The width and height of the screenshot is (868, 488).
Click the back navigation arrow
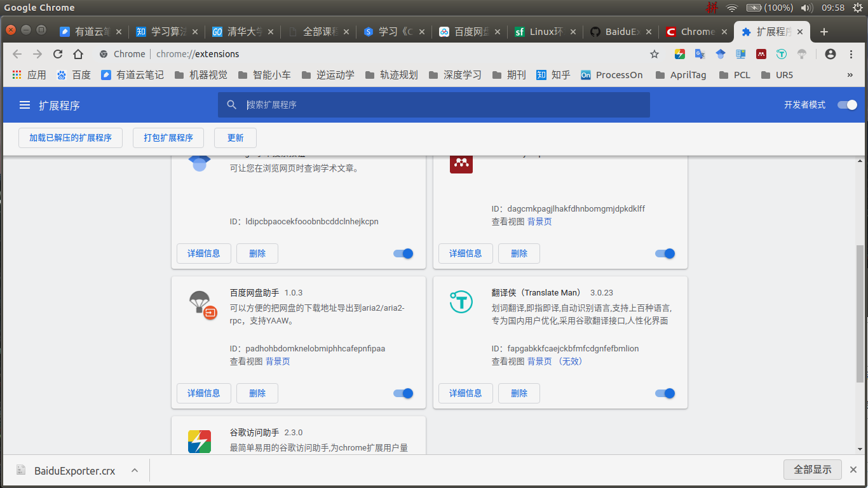[17, 54]
